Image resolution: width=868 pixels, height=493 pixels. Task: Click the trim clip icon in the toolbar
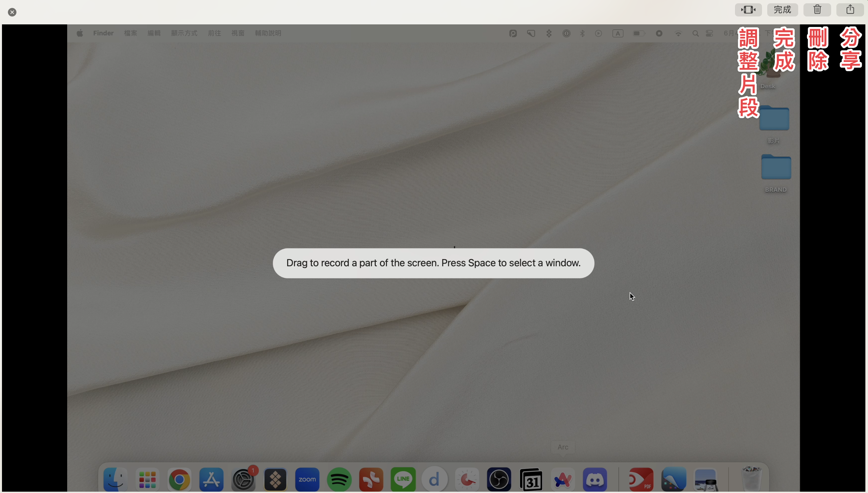click(748, 10)
